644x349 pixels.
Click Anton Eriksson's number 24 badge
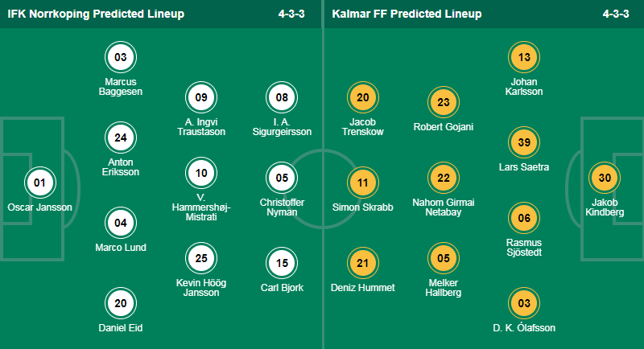coord(120,138)
